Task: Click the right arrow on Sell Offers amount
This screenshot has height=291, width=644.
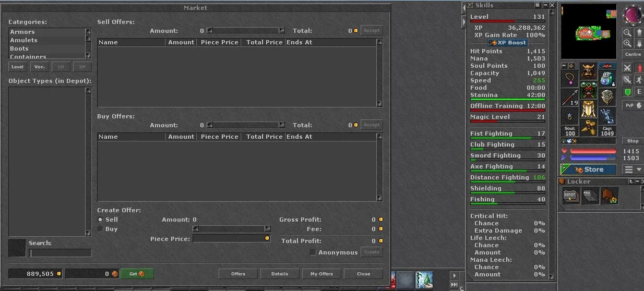Action: click(282, 30)
